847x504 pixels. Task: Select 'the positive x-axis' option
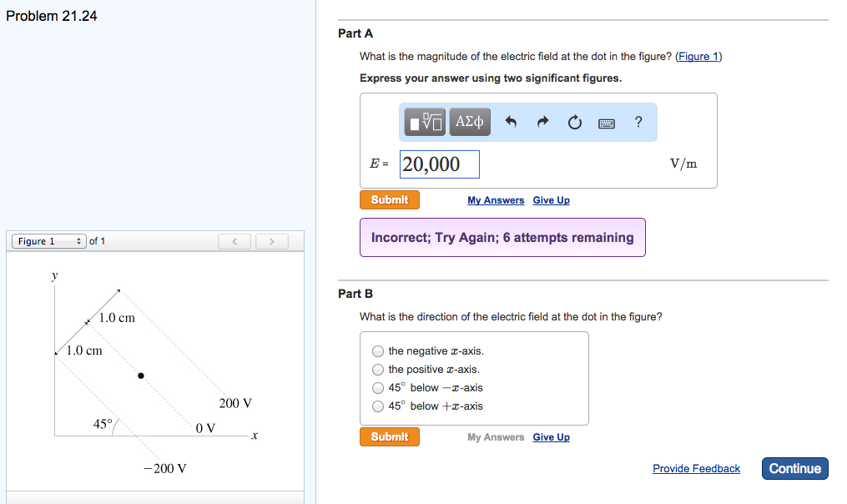click(378, 370)
